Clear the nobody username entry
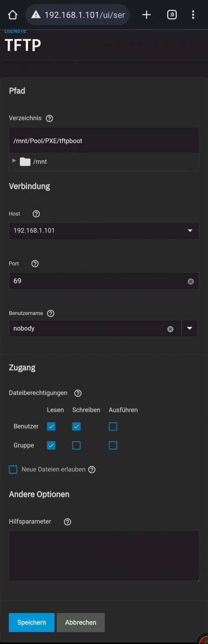The width and height of the screenshot is (208, 644). (x=170, y=329)
